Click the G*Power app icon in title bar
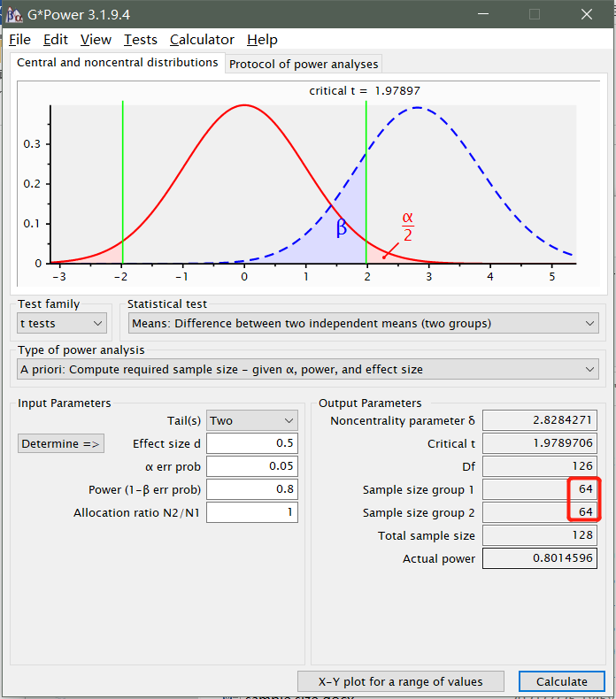The image size is (616, 699). (14, 15)
